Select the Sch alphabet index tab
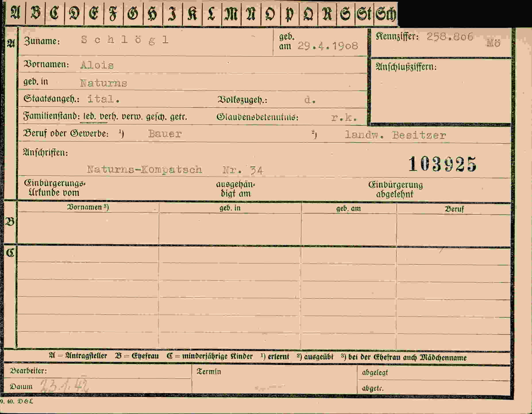The height and width of the screenshot is (414, 532). [x=386, y=14]
